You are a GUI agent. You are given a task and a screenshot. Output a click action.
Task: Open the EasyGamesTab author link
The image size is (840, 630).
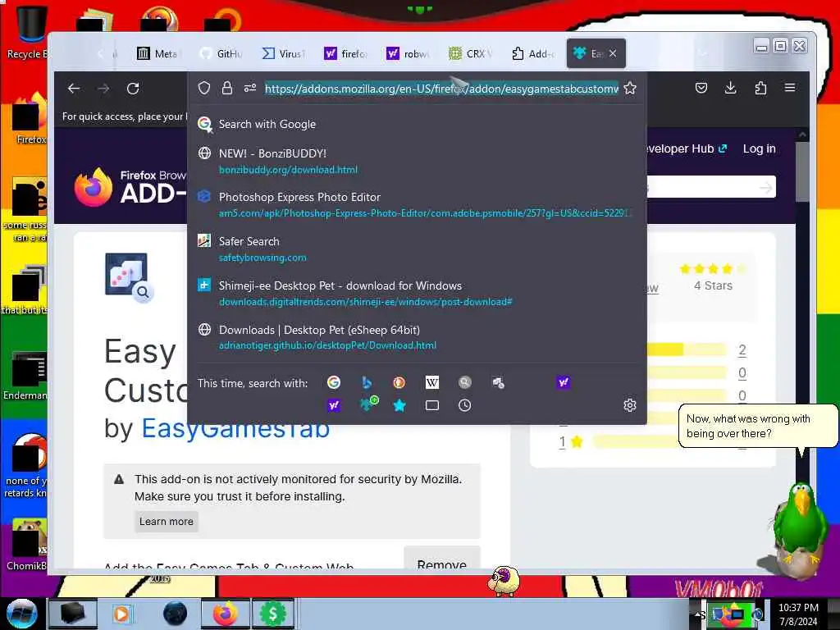[235, 428]
